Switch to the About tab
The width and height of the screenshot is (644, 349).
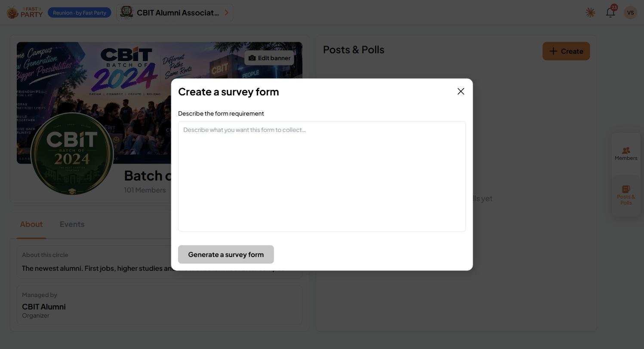point(31,224)
